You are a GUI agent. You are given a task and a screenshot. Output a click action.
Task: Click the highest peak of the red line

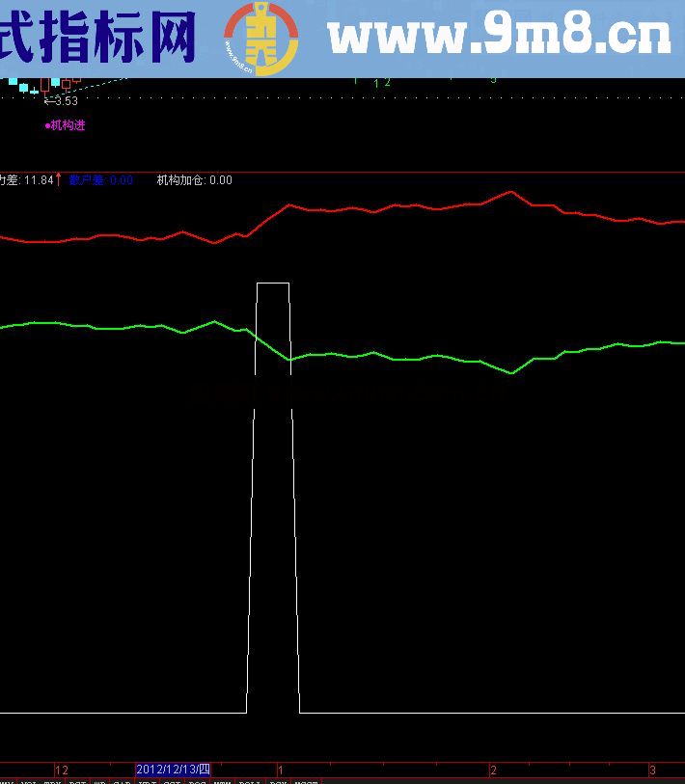pyautogui.click(x=510, y=192)
